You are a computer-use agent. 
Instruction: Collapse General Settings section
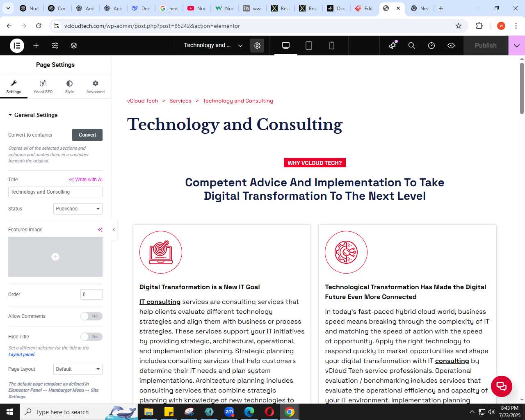[33, 115]
